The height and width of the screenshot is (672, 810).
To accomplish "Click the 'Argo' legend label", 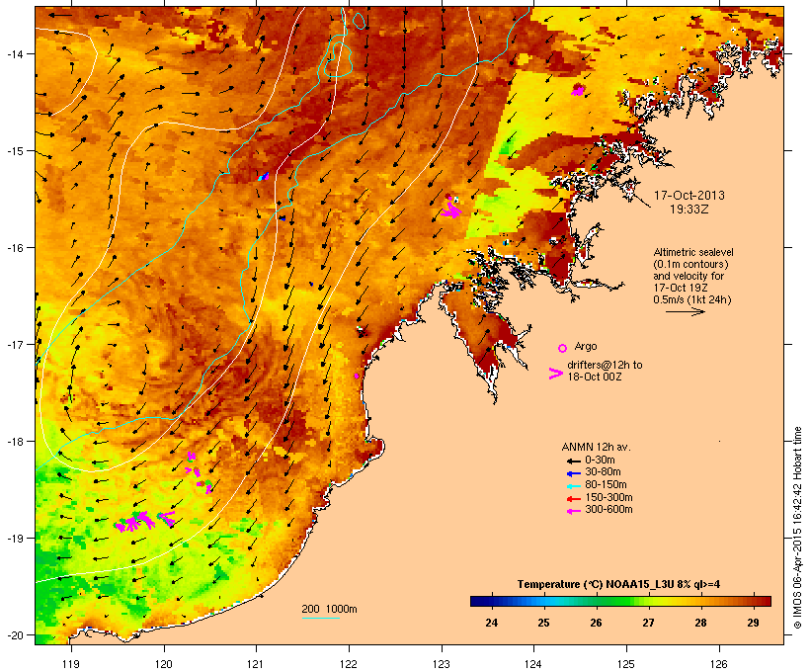I will point(586,347).
